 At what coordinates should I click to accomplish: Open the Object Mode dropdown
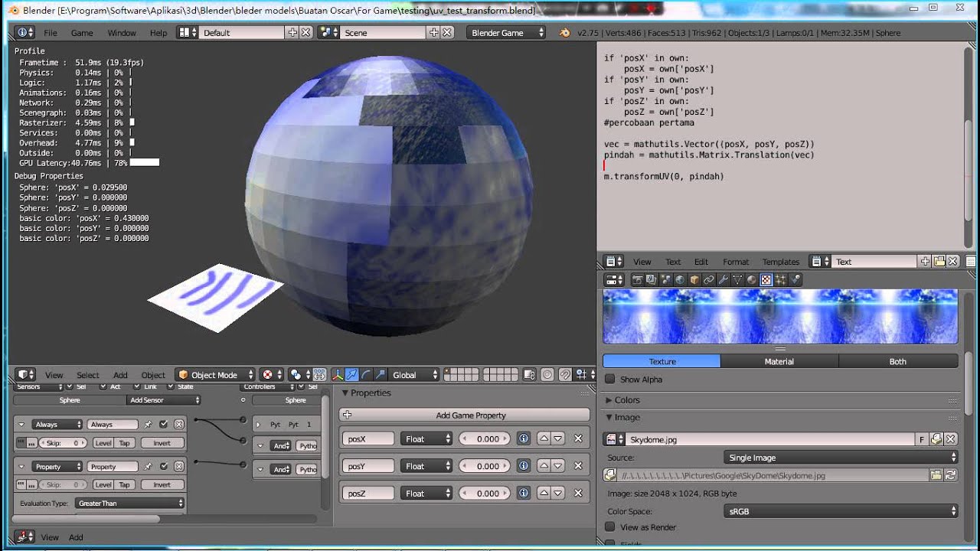point(216,375)
